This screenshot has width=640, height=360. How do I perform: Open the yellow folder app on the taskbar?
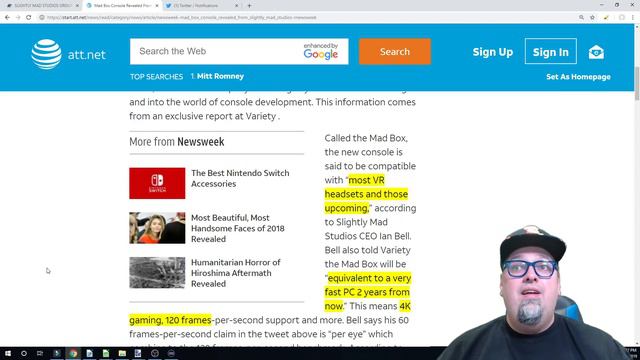[122, 353]
